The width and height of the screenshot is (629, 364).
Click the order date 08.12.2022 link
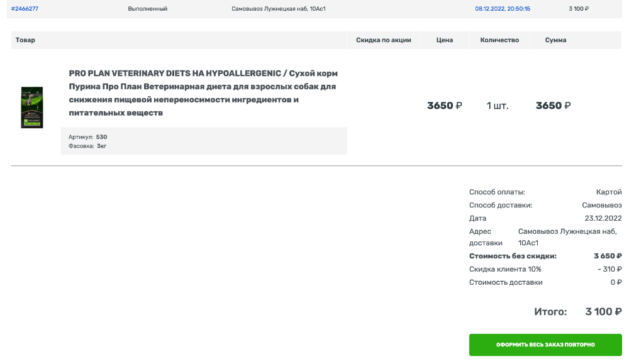pyautogui.click(x=503, y=9)
